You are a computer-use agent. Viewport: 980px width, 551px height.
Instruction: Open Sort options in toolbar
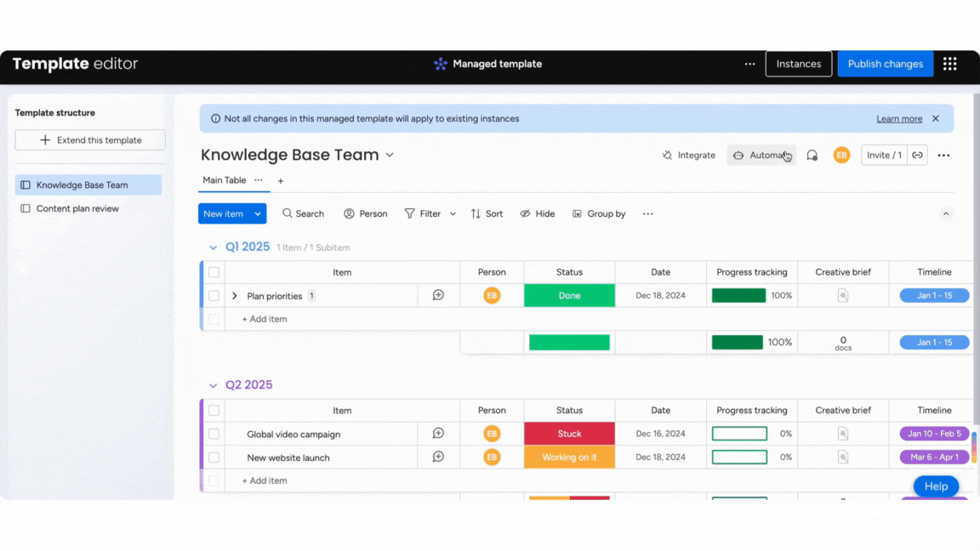click(487, 213)
